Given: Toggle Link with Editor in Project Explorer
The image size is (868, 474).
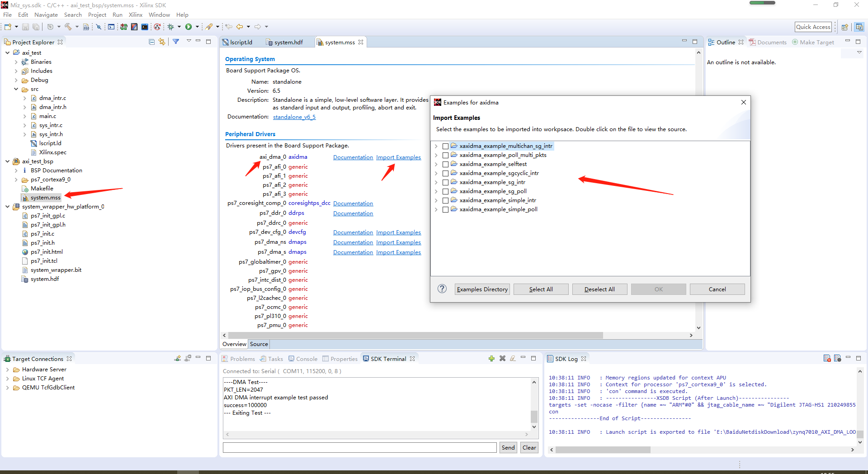Looking at the screenshot, I should (x=162, y=42).
